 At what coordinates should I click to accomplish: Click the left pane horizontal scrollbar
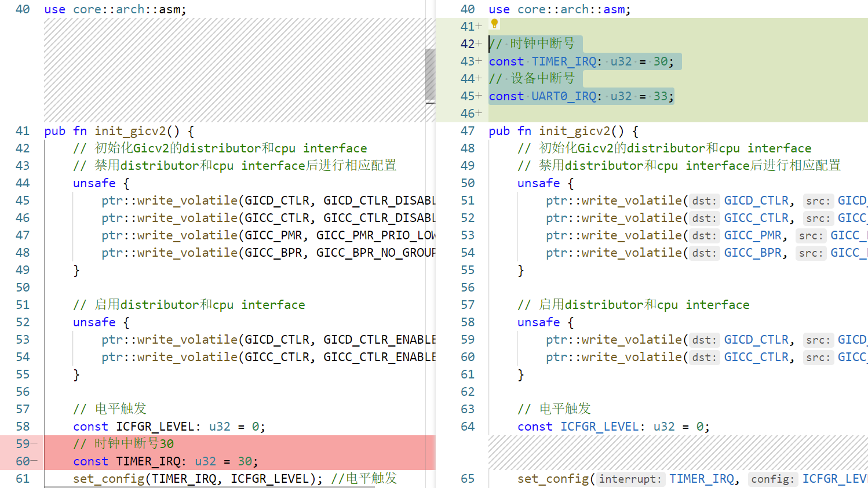tap(209, 486)
